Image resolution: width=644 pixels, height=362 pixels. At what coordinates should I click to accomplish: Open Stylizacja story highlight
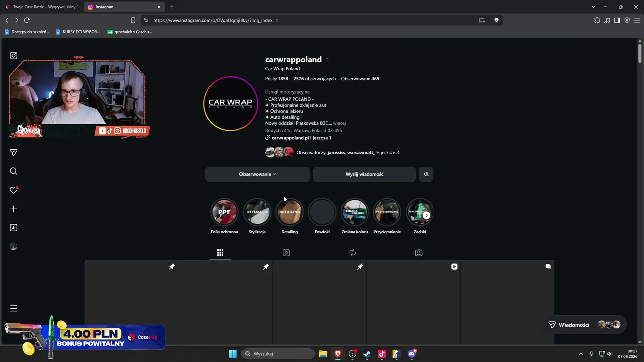257,217
